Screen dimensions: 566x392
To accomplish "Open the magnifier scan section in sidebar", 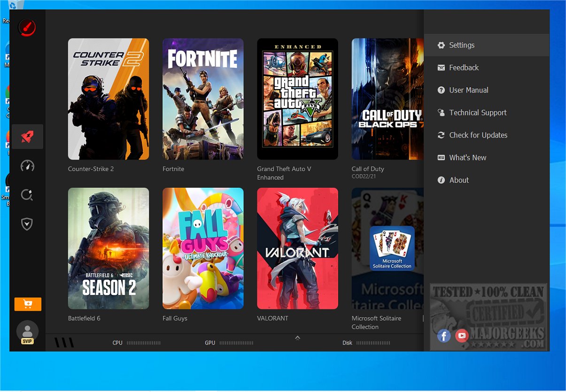I will [27, 195].
